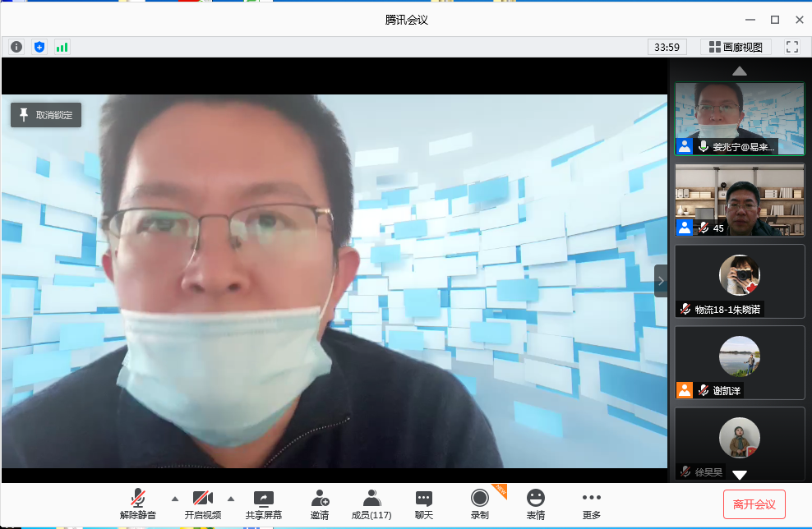Expand video options arrow beside 开启视频
The height and width of the screenshot is (529, 812).
(230, 499)
